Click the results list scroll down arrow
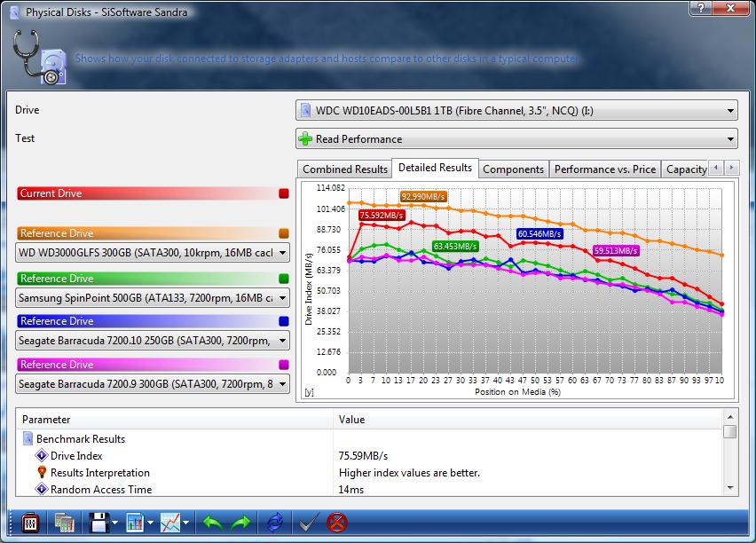Image resolution: width=756 pixels, height=543 pixels. click(730, 488)
